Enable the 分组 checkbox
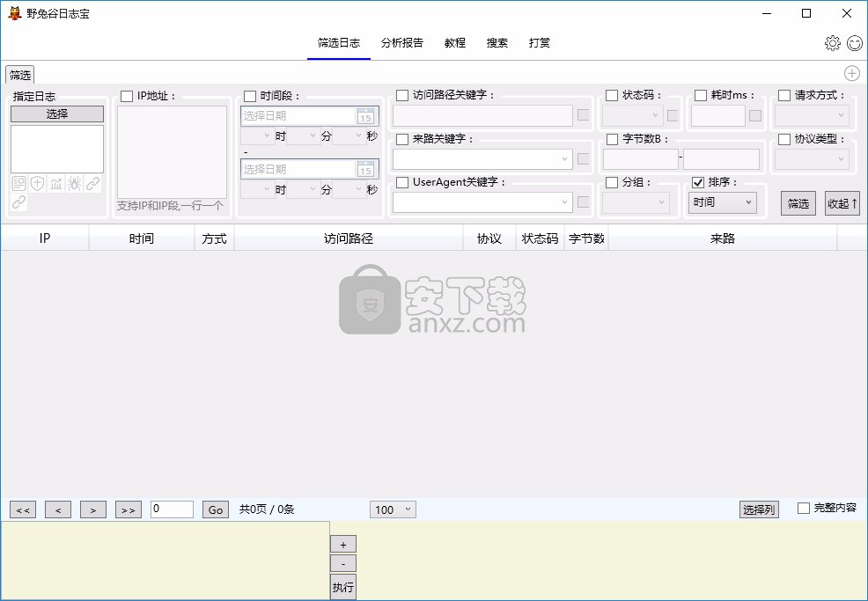Screen dimensions: 868x601 [612, 182]
